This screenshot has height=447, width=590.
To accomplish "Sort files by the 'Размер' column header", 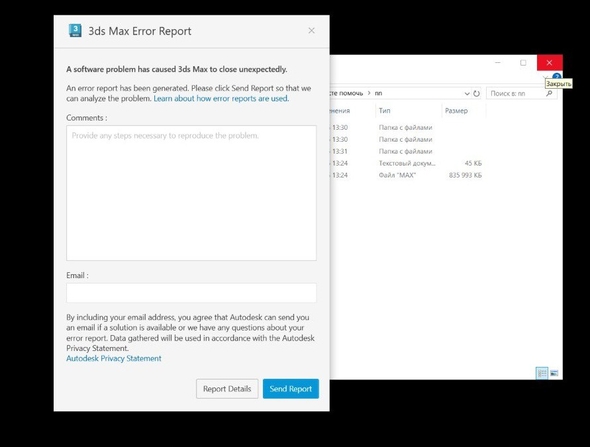I will pyautogui.click(x=456, y=111).
